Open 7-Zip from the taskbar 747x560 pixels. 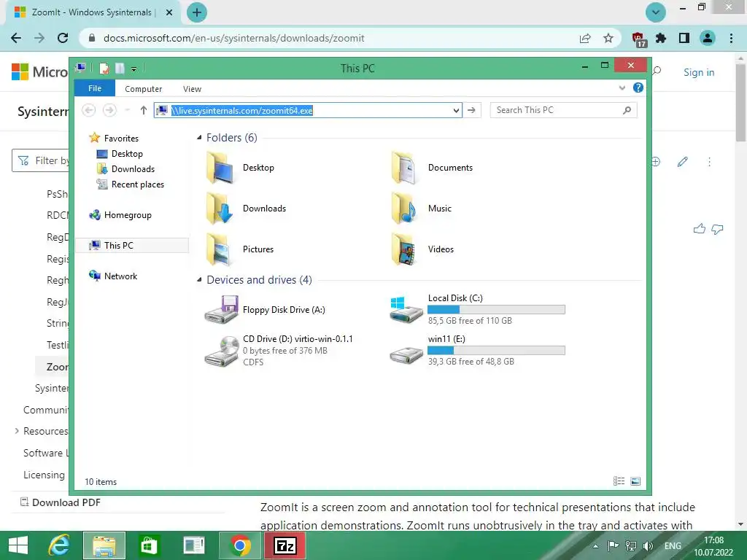point(285,545)
